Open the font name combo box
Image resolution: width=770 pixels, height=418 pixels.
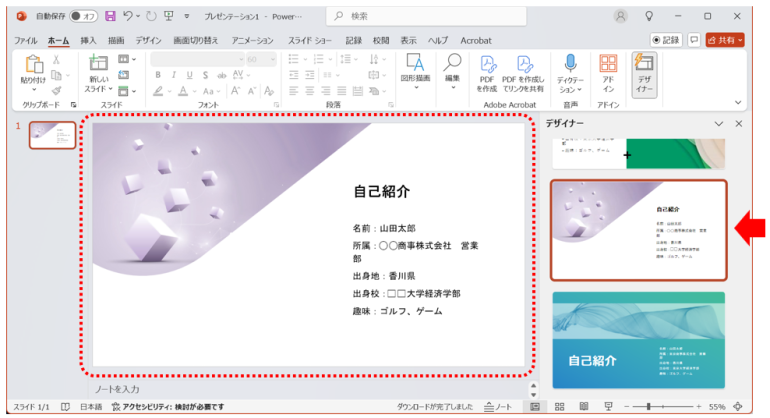click(197, 59)
